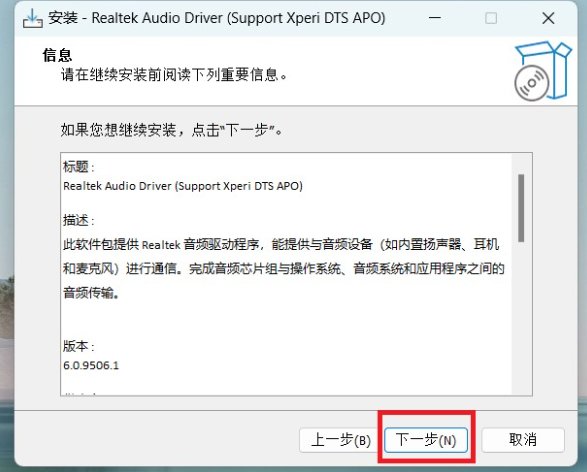The height and width of the screenshot is (472, 587).
Task: Close the Realtek installer window
Action: (x=548, y=18)
